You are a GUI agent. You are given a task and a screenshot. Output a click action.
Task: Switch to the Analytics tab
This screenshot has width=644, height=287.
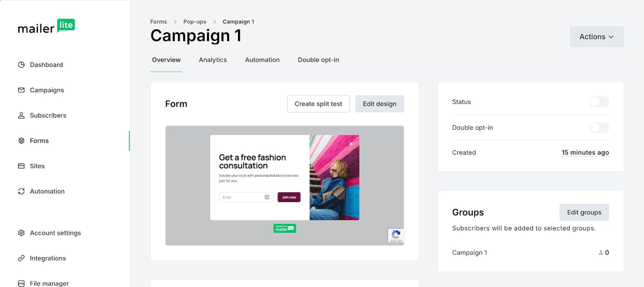point(213,60)
